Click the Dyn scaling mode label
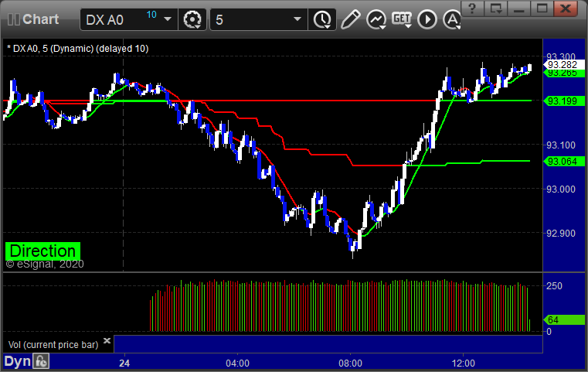 (x=17, y=361)
